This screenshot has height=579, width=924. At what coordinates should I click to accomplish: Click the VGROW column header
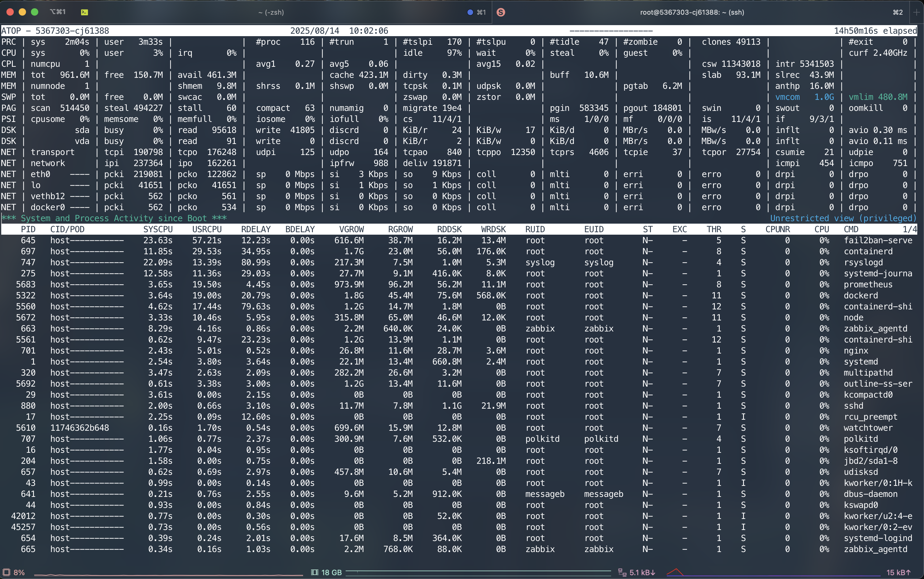[351, 229]
